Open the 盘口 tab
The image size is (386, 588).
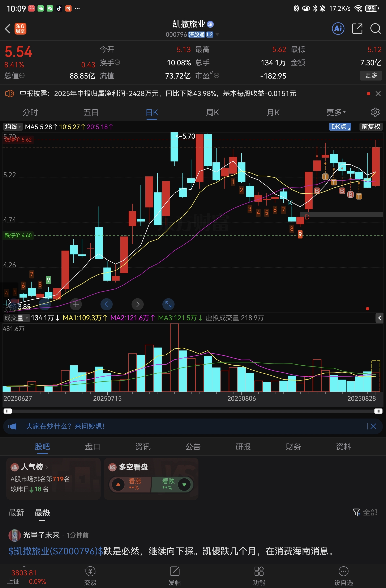93,447
